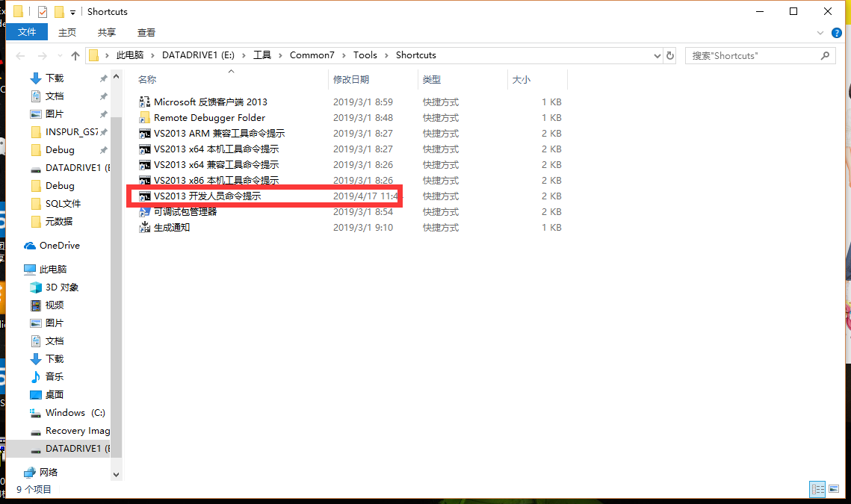
Task: Switch to the 查看 ribbon tab
Action: pos(146,33)
